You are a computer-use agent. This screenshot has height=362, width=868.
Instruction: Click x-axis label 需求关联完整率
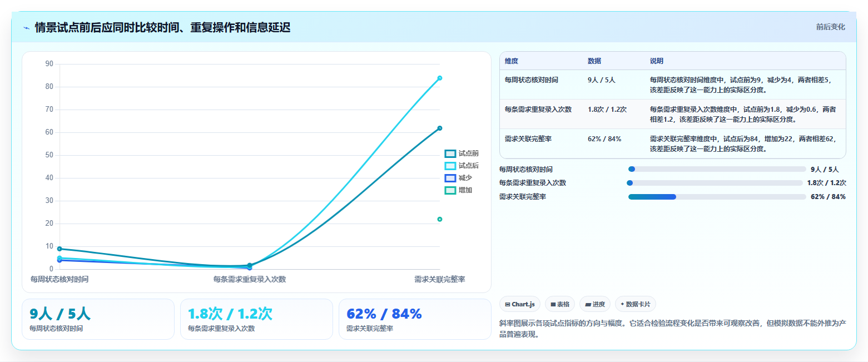(440, 279)
